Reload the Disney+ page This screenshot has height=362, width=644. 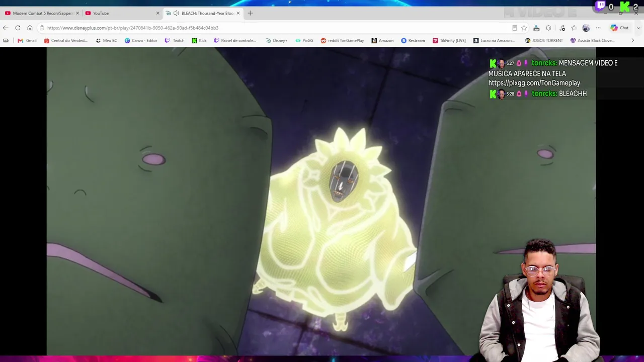(18, 28)
